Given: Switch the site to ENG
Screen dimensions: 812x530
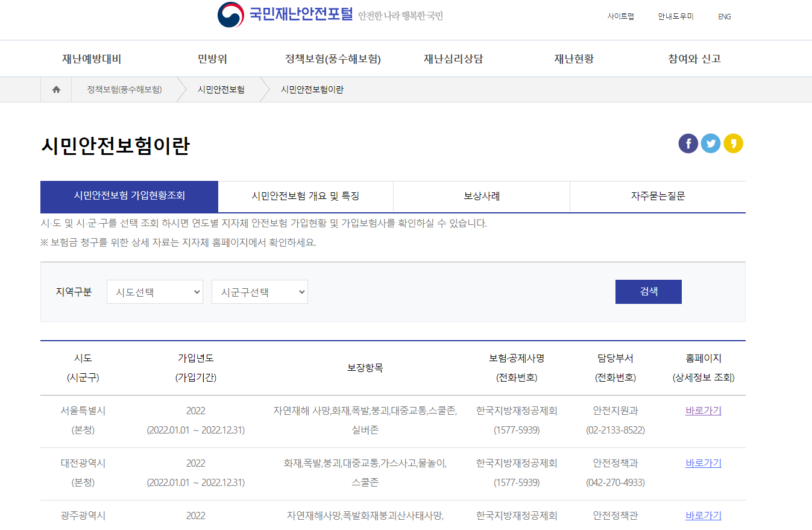Looking at the screenshot, I should pyautogui.click(x=724, y=16).
